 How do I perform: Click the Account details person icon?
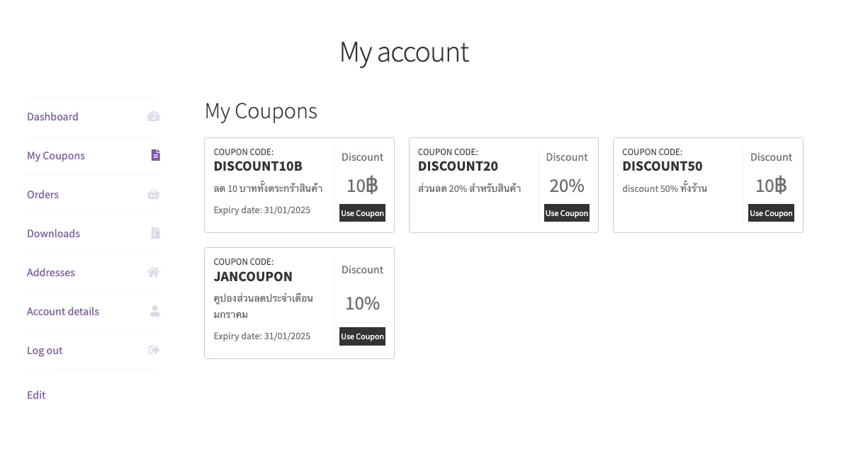pos(155,312)
